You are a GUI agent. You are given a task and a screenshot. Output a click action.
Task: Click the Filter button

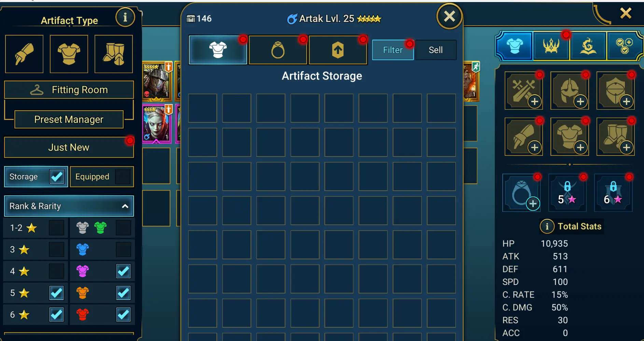click(393, 50)
